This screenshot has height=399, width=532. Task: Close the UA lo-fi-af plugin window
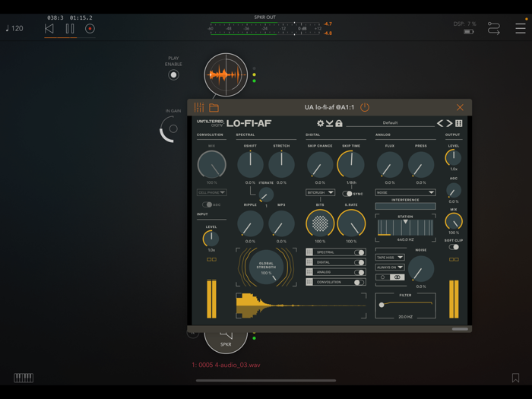[460, 108]
